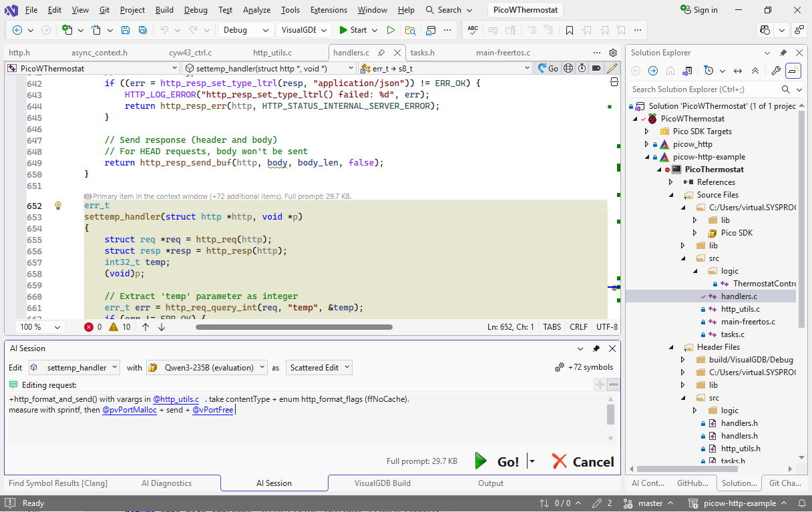Viewport: 812px width, 512px height.
Task: Open Find in Files from toolbar
Action: click(x=410, y=30)
